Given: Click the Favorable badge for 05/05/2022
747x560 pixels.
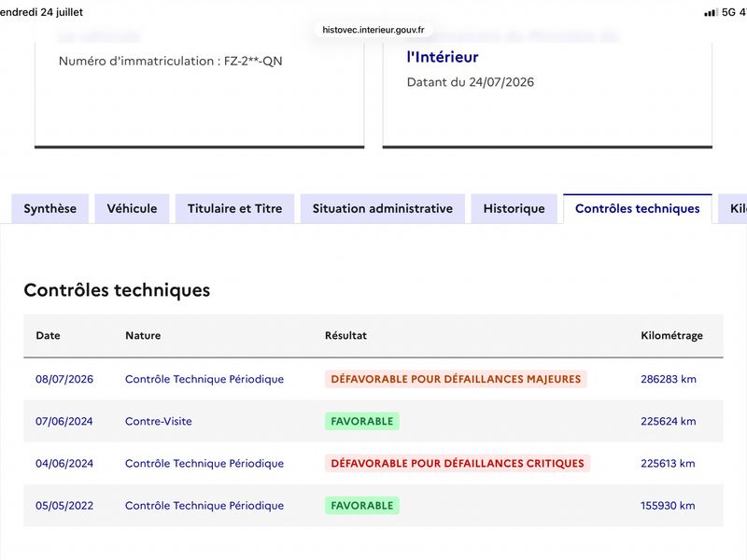Looking at the screenshot, I should (362, 505).
